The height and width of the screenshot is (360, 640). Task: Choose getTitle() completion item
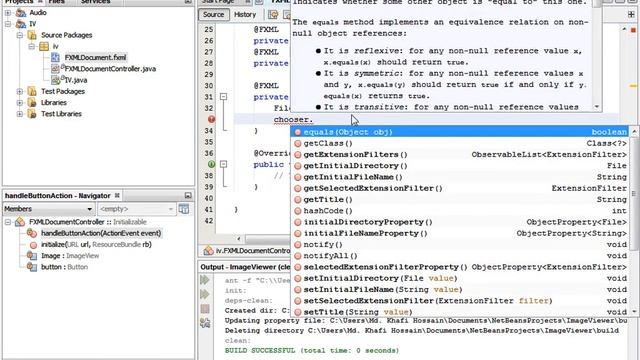point(460,200)
